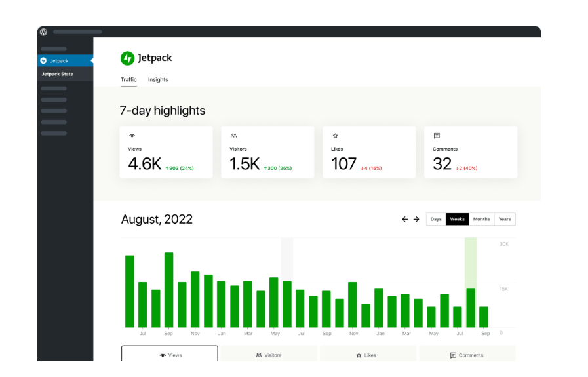Select the Visitors chart tab below the graph

[269, 354]
